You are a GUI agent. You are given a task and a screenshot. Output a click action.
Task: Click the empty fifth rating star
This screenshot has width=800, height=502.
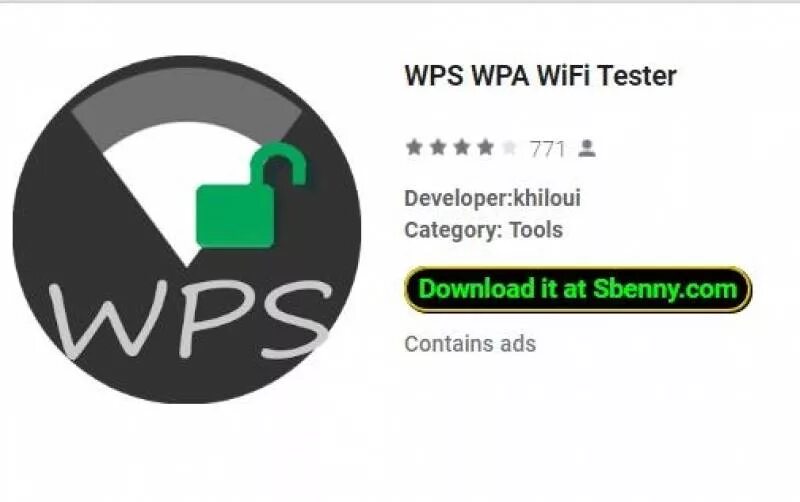point(509,148)
